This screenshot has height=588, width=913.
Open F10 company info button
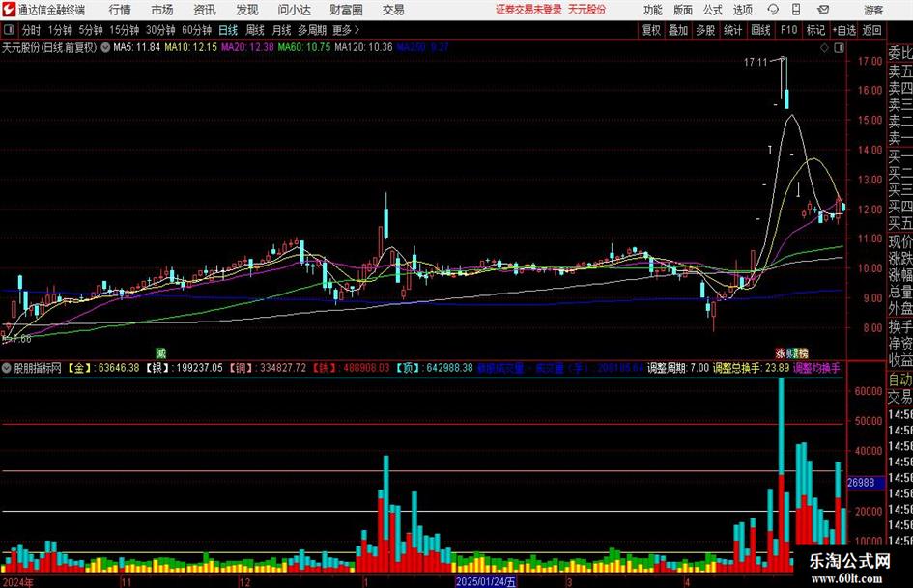tap(789, 30)
